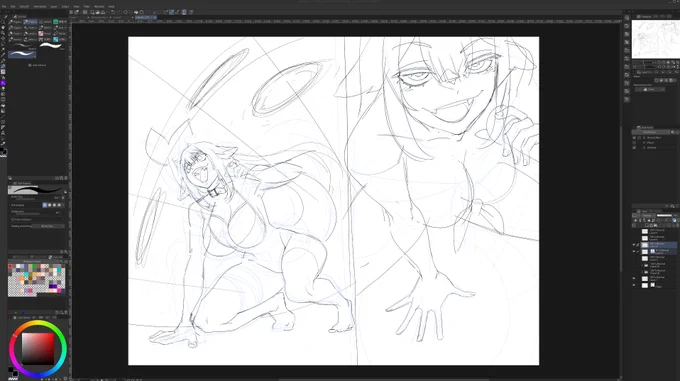
Task: Select the Auto select wand tool
Action: coord(3,49)
